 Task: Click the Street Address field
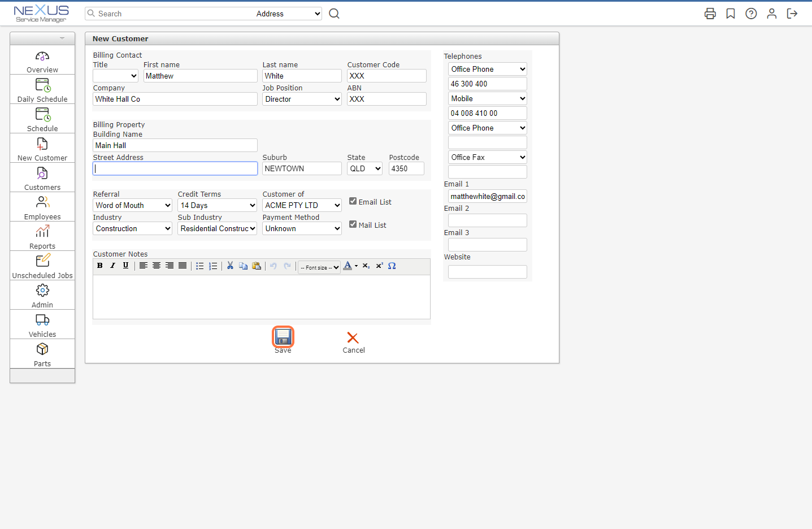(x=175, y=168)
